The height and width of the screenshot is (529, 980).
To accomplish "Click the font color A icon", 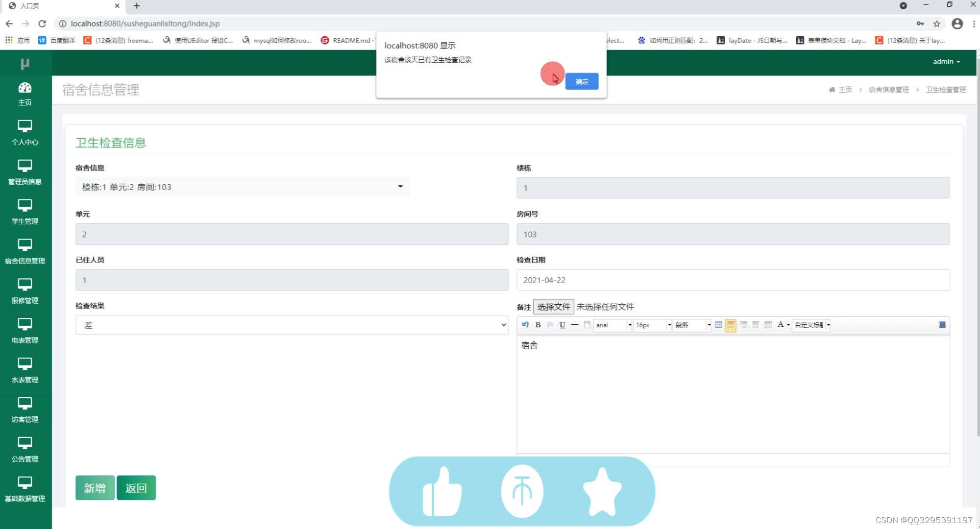I will point(781,325).
